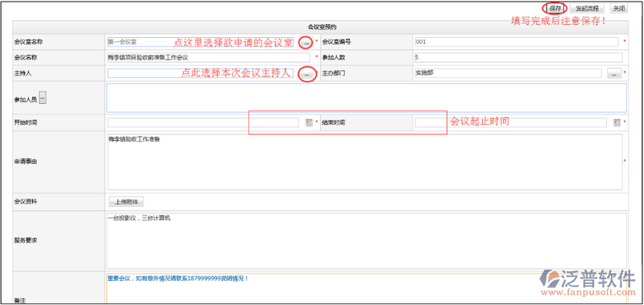The width and height of the screenshot is (644, 305).
Task: Focus the 参加人数 input field
Action: point(518,57)
